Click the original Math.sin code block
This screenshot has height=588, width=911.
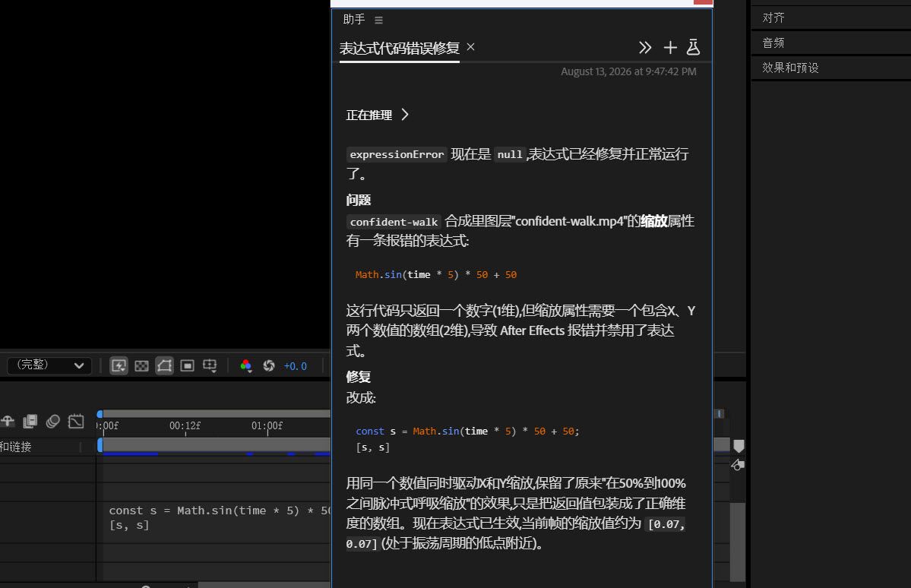pos(436,275)
